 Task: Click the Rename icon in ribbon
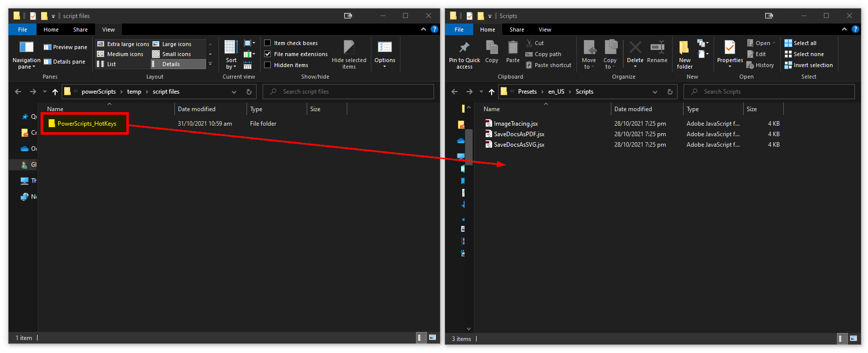coord(657,48)
